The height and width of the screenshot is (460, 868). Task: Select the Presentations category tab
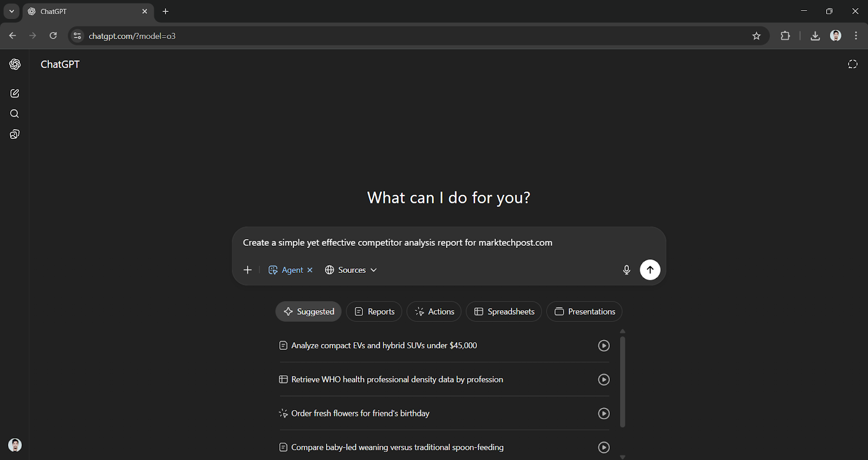coord(584,311)
